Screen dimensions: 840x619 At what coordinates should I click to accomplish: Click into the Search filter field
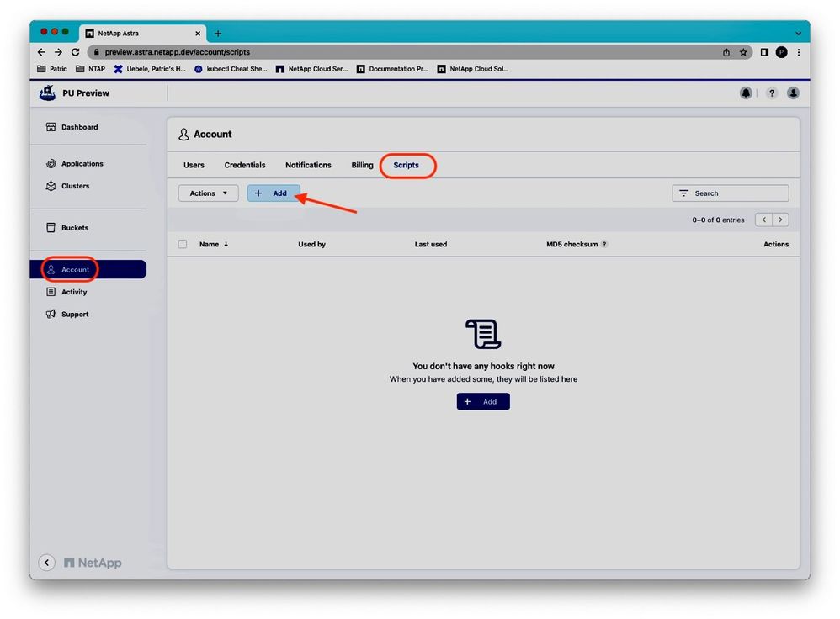click(x=731, y=193)
